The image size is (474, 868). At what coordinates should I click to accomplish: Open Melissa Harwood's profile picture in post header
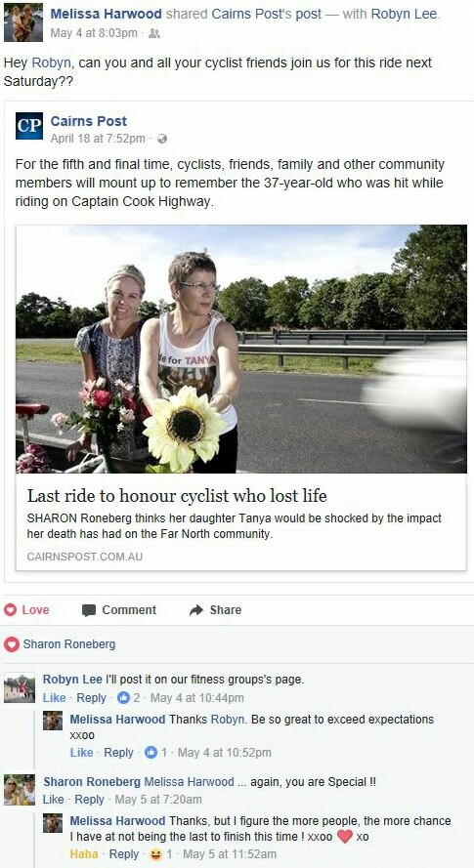click(23, 22)
